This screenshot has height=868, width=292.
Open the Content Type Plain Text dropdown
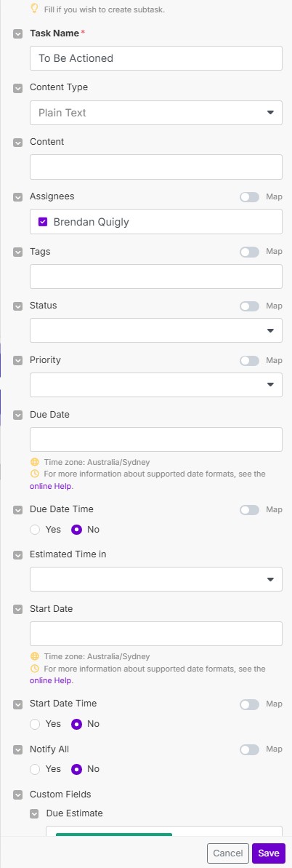pos(156,113)
